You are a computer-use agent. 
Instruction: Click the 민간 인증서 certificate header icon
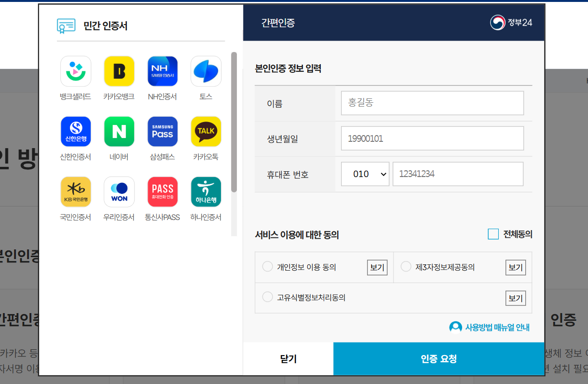[66, 26]
